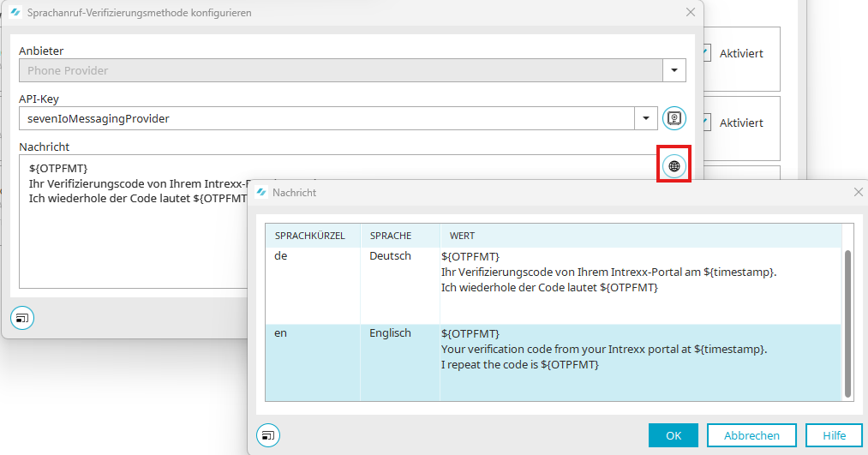This screenshot has width=868, height=455.
Task: Click the app icon in Nachricht title bar
Action: [x=260, y=193]
